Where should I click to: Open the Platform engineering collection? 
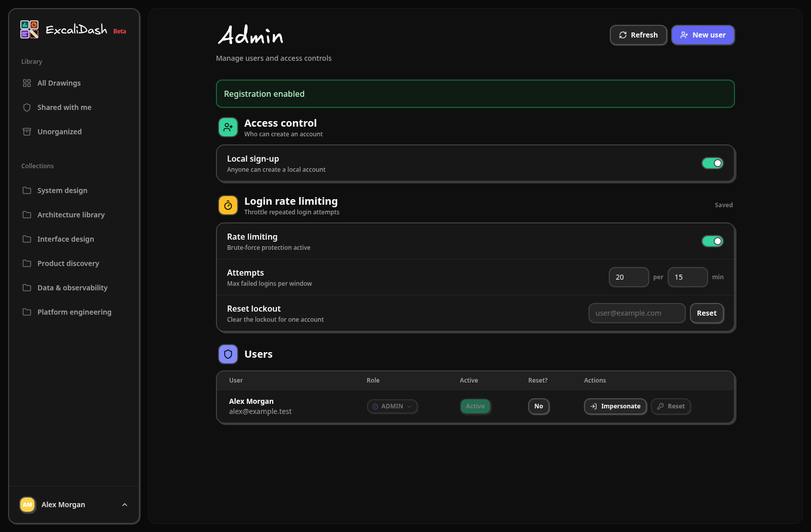click(x=74, y=312)
